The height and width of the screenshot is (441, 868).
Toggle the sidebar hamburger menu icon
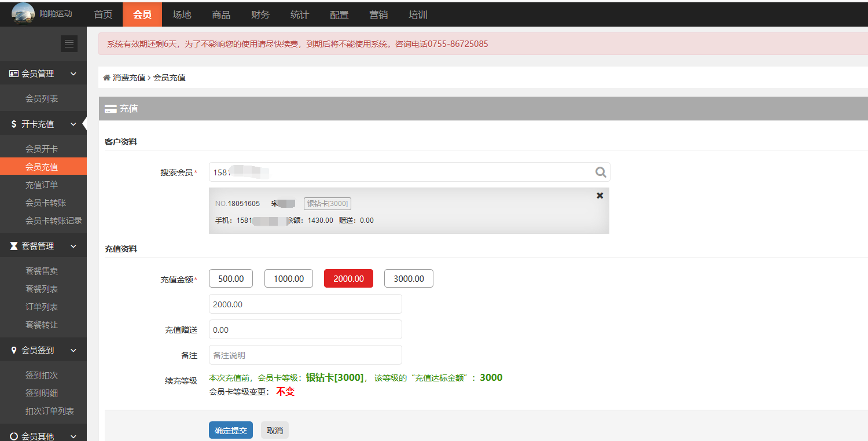(x=69, y=43)
